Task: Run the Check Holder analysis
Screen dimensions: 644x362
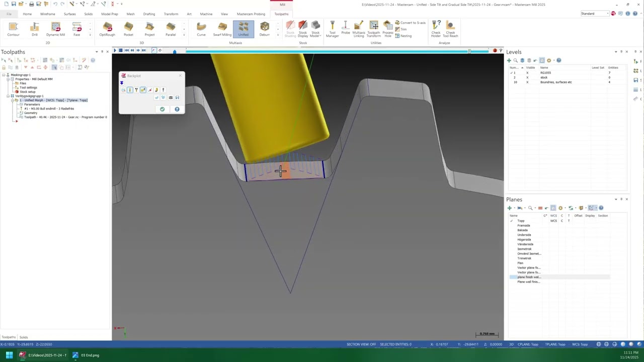Action: [x=436, y=29]
